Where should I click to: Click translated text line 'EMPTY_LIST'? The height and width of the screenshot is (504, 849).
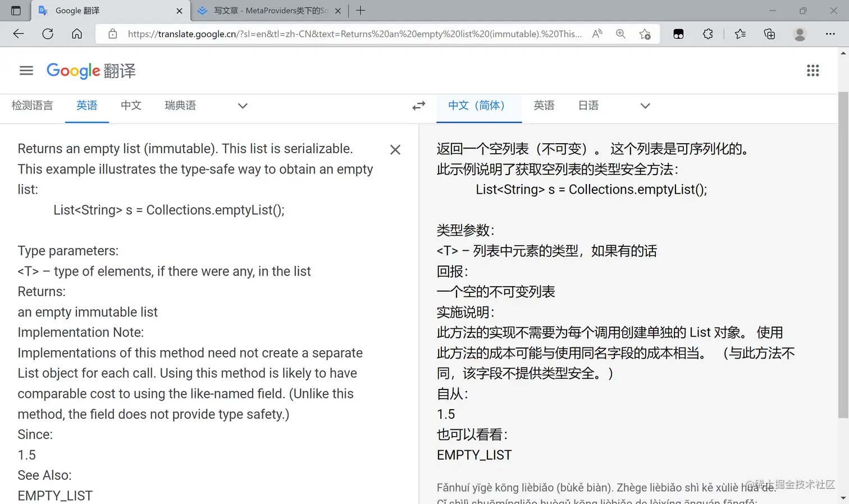474,455
